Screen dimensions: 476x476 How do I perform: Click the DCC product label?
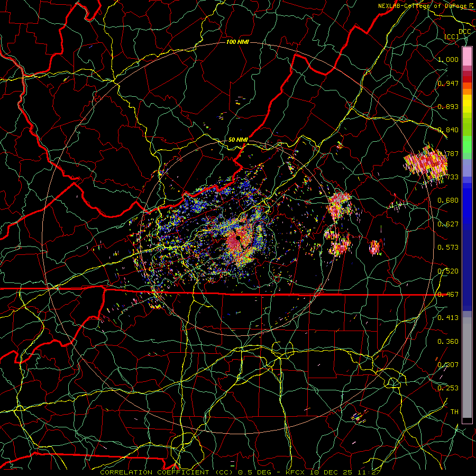click(464, 31)
